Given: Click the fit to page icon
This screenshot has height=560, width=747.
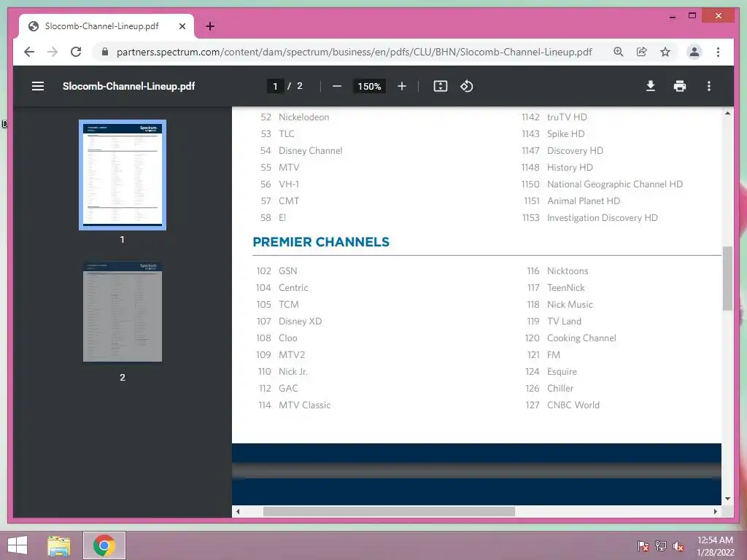Looking at the screenshot, I should (x=440, y=86).
